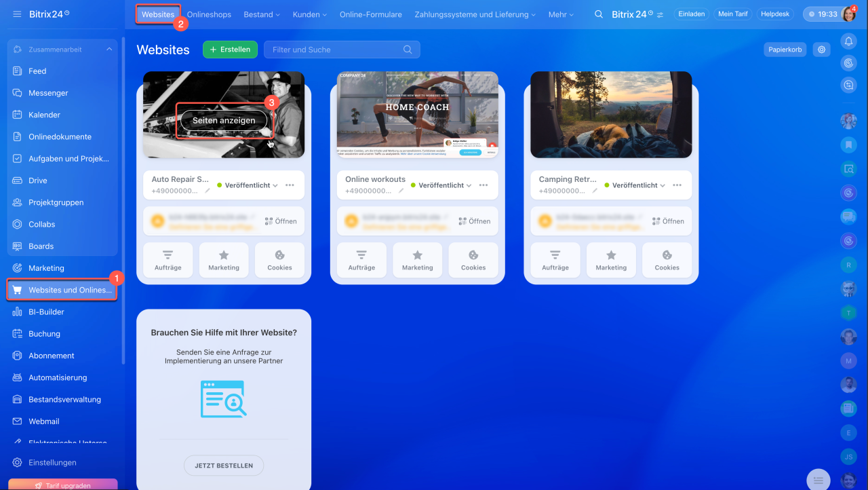Click the Webmail envelope icon

(x=18, y=421)
